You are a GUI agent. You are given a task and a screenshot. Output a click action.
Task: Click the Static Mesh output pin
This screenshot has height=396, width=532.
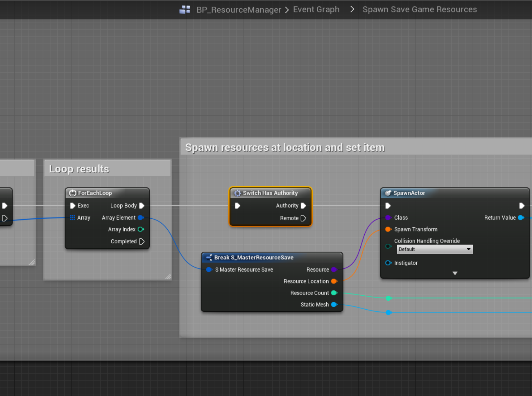tap(334, 305)
